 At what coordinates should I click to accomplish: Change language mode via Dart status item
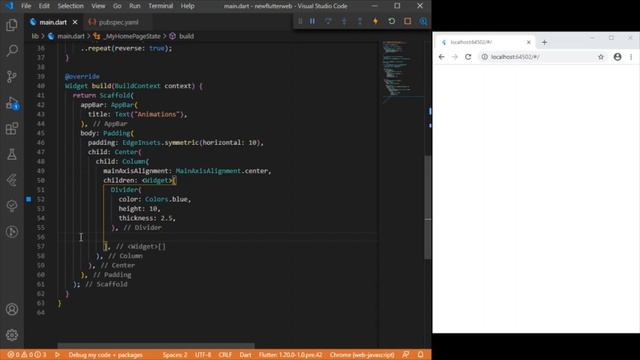point(245,355)
